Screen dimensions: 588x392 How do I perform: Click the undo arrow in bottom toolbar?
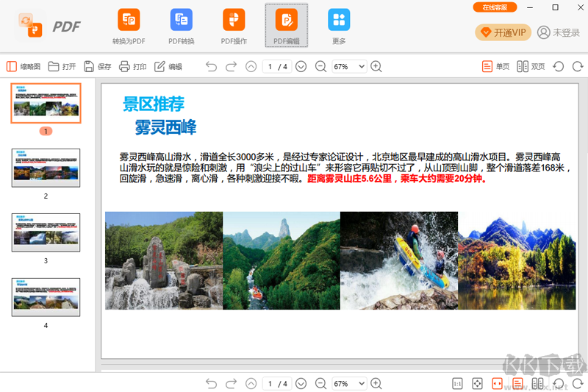click(x=212, y=384)
